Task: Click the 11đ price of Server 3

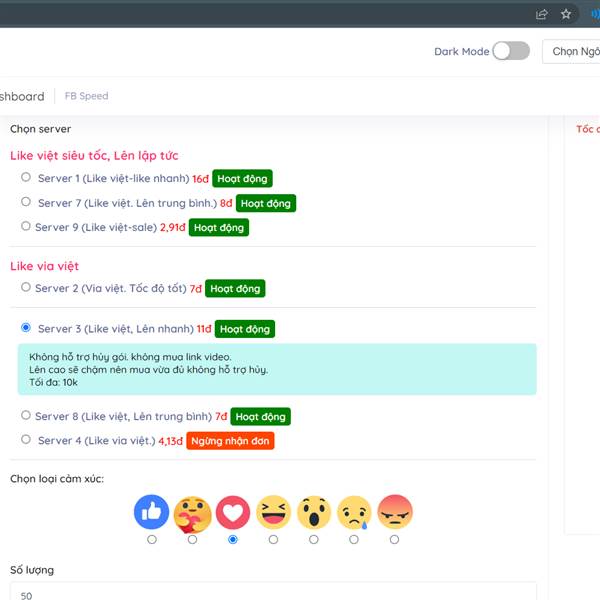Action: click(204, 329)
